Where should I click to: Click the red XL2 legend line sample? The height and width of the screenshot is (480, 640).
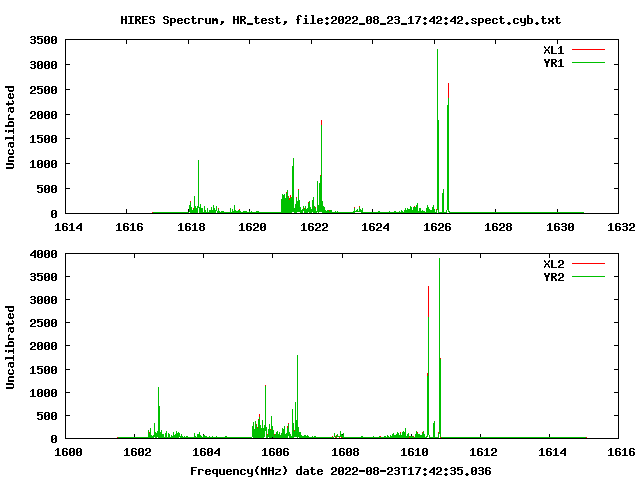pyautogui.click(x=588, y=264)
